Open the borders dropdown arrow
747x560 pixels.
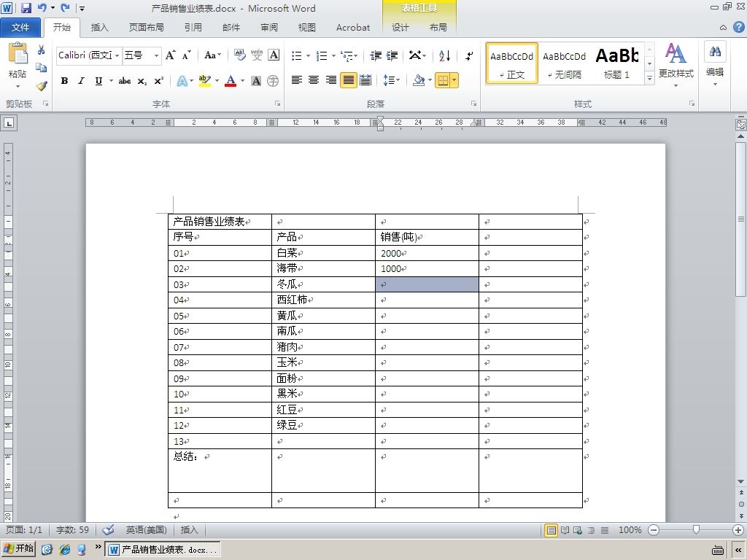[454, 80]
